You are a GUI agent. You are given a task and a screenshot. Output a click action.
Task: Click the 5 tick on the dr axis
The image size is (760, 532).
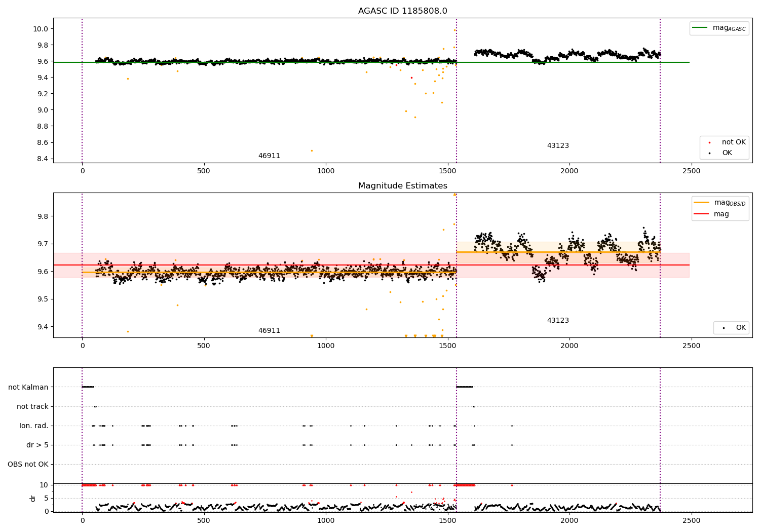46,499
